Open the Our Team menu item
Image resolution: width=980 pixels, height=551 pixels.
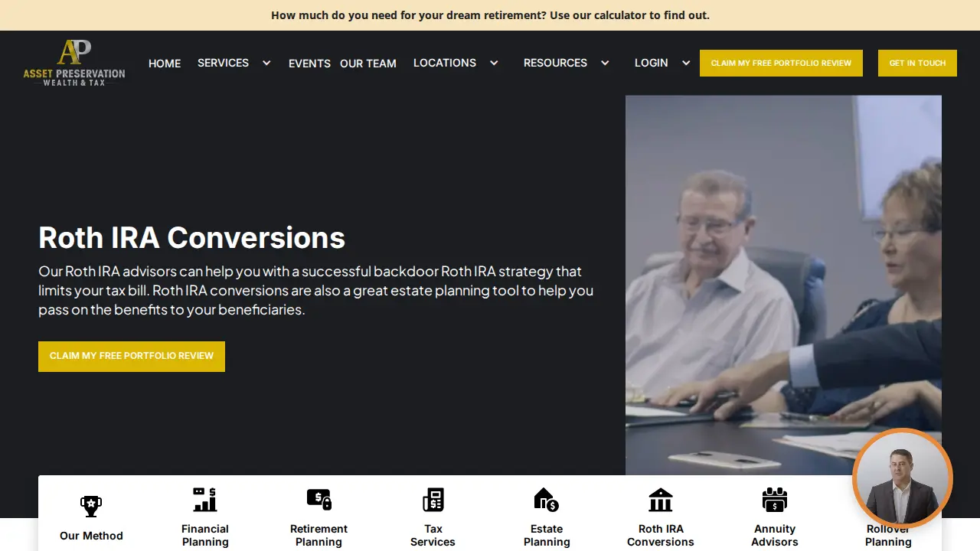point(368,64)
